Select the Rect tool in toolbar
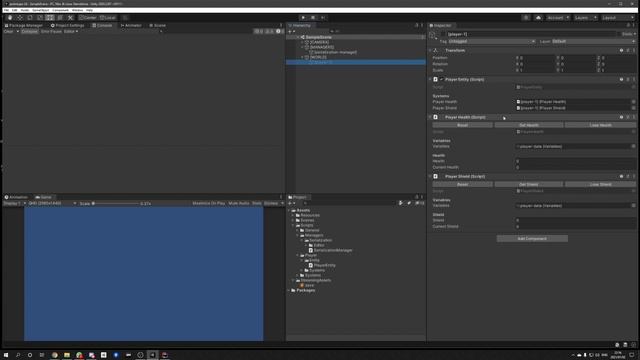Screen dimensions: 640x360 50,18
